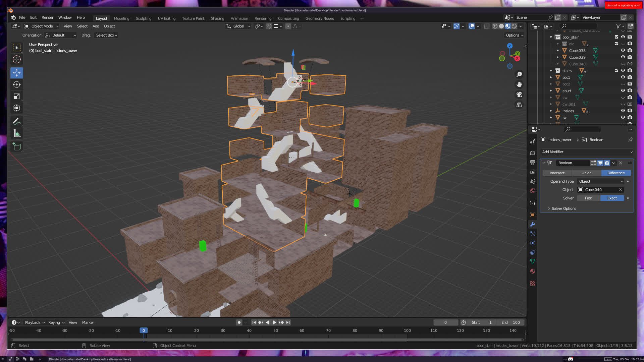Image resolution: width=644 pixels, height=362 pixels.
Task: Set boolean operation to Union
Action: [586, 173]
